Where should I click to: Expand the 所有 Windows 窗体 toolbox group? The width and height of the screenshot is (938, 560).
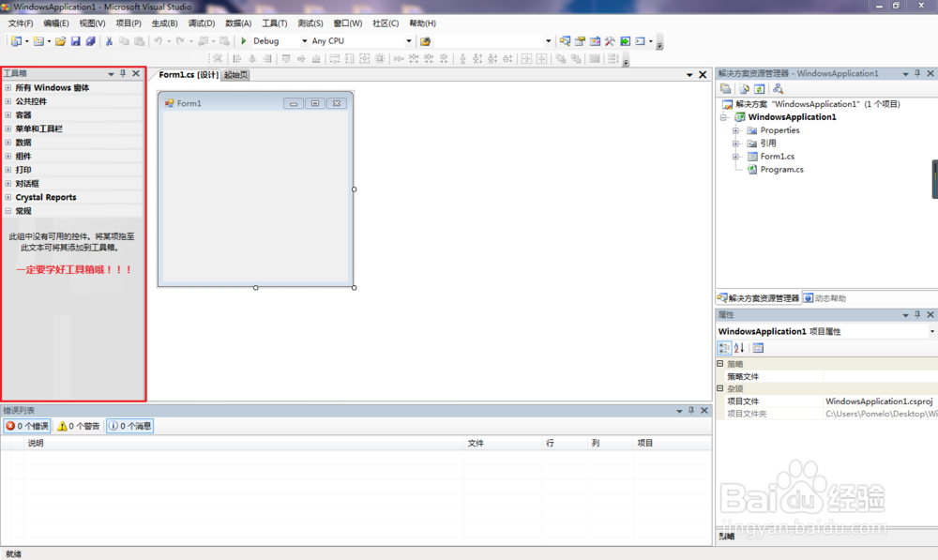[8, 87]
